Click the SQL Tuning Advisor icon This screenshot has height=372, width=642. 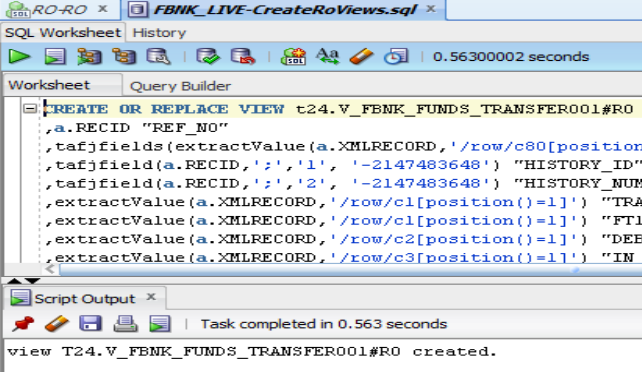(158, 56)
